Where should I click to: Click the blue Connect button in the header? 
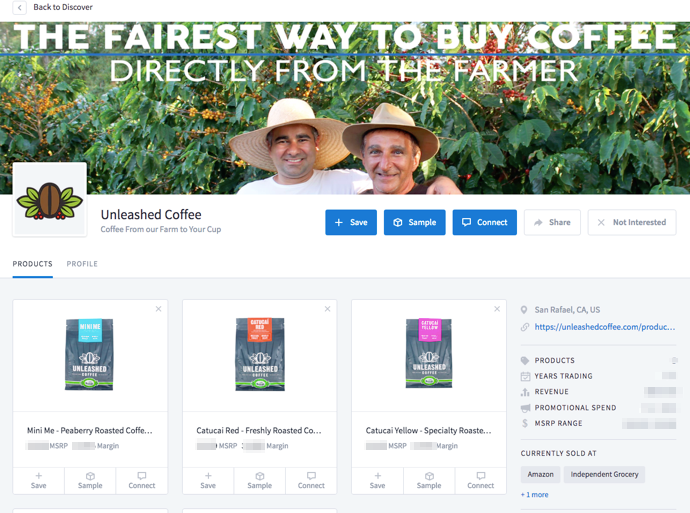tap(484, 222)
